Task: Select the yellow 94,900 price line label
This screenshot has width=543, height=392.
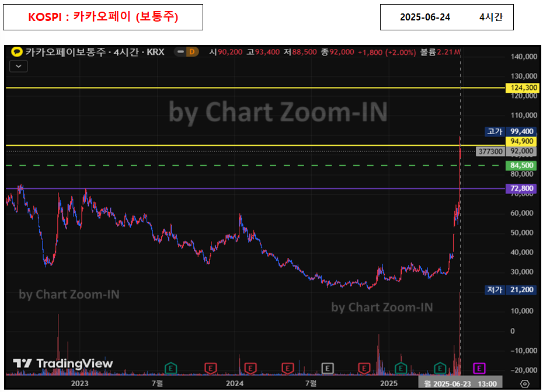Action: coord(522,141)
